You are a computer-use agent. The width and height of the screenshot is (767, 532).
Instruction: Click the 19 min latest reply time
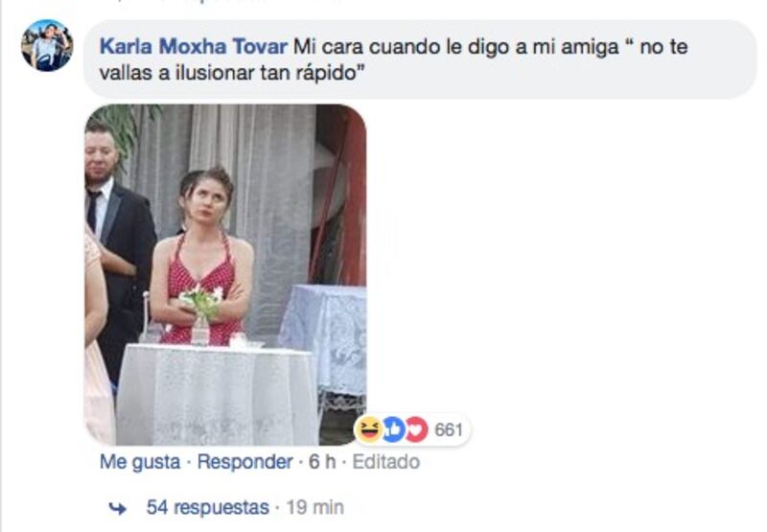point(315,507)
